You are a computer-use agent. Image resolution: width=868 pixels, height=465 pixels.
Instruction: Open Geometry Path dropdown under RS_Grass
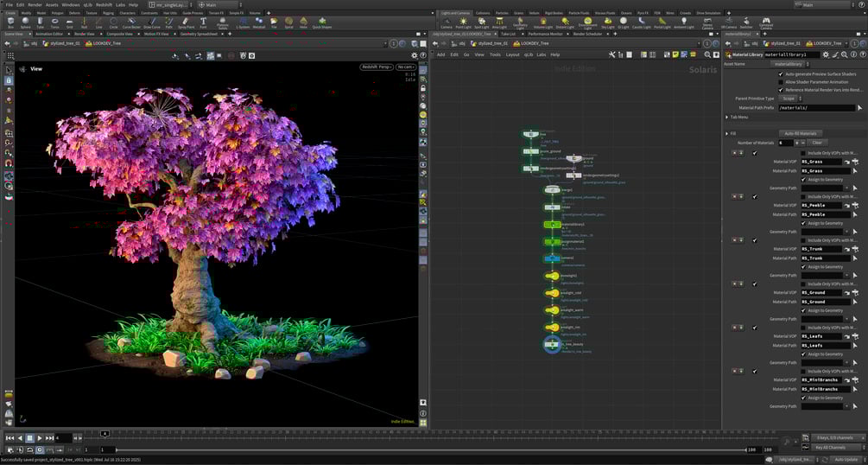pyautogui.click(x=846, y=188)
